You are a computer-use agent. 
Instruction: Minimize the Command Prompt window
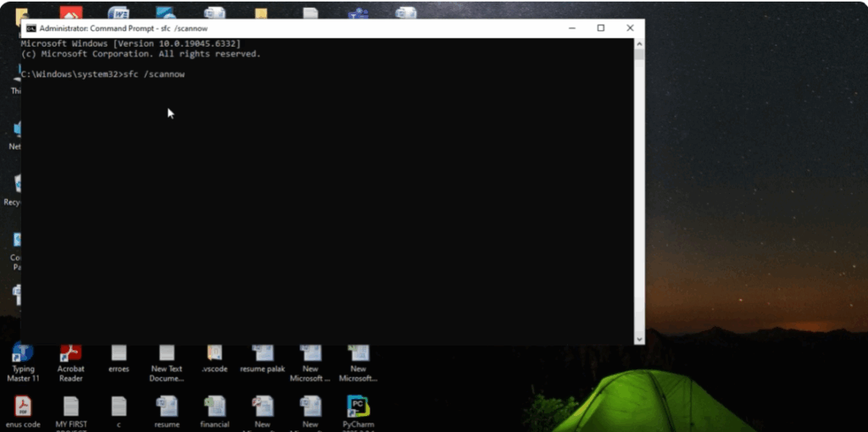[x=572, y=28]
